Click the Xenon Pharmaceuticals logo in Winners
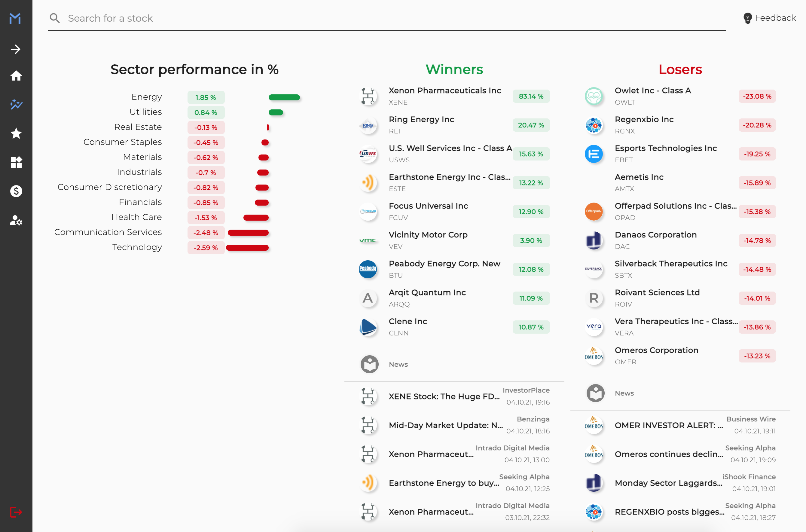The image size is (806, 532). click(x=368, y=96)
